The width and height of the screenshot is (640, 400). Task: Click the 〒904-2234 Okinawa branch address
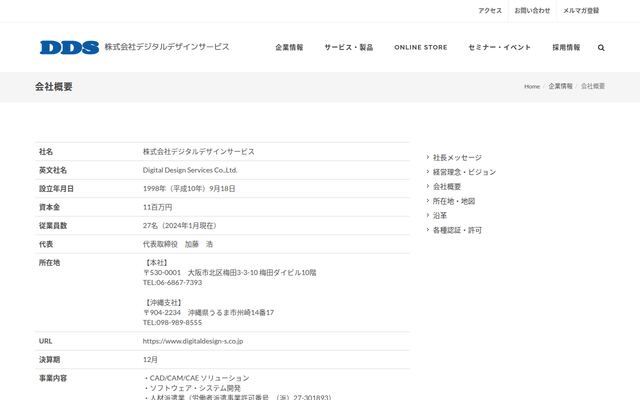(x=208, y=312)
